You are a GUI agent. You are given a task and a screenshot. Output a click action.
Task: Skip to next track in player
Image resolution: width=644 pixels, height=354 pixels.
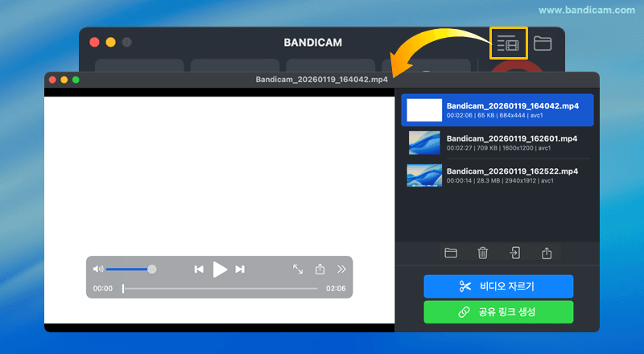(240, 270)
